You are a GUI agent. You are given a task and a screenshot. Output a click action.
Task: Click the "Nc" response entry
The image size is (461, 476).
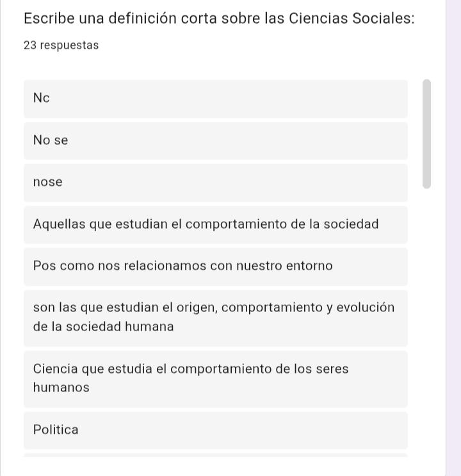[215, 98]
